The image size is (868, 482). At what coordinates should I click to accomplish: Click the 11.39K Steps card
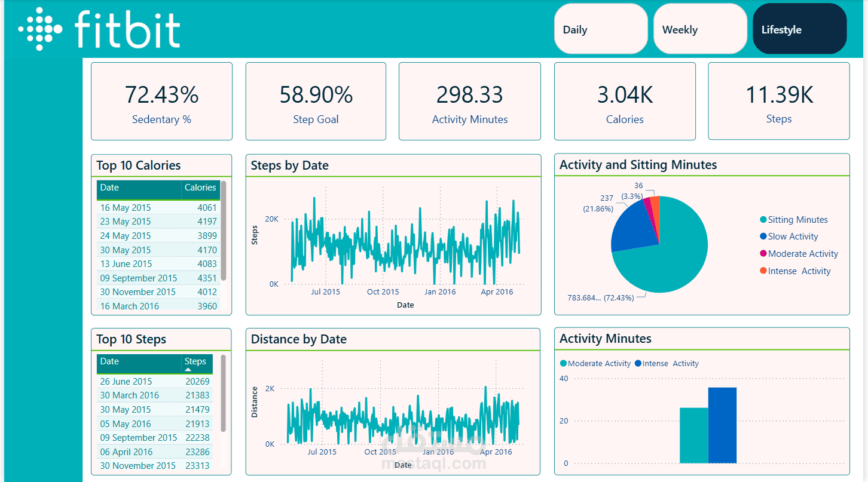coord(779,102)
